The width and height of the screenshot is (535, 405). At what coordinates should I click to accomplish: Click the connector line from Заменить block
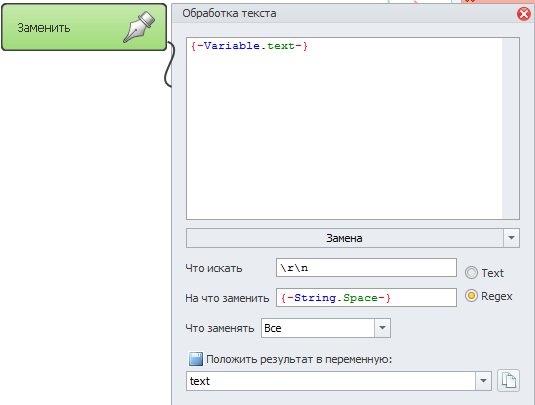[x=170, y=64]
